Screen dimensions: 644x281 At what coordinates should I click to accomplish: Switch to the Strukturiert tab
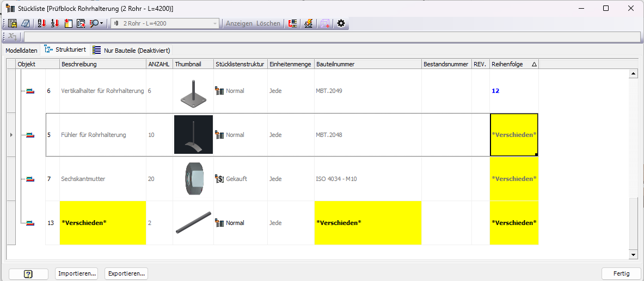[66, 49]
